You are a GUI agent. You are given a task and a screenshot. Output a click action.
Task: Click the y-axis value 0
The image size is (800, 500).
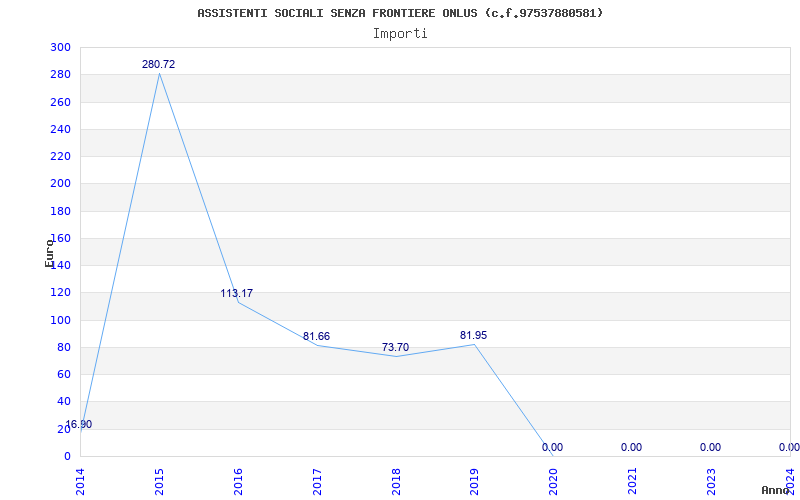pyautogui.click(x=67, y=456)
